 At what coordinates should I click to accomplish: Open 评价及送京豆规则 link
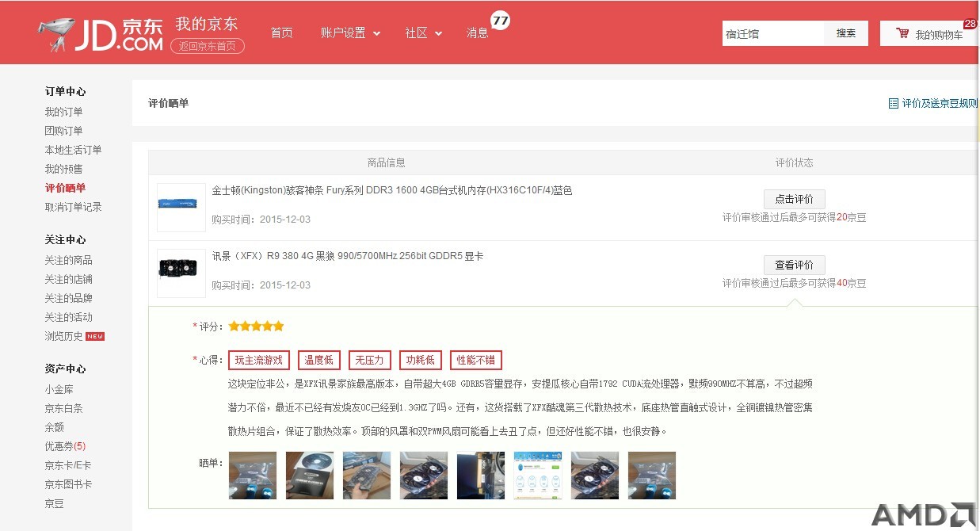[x=940, y=103]
